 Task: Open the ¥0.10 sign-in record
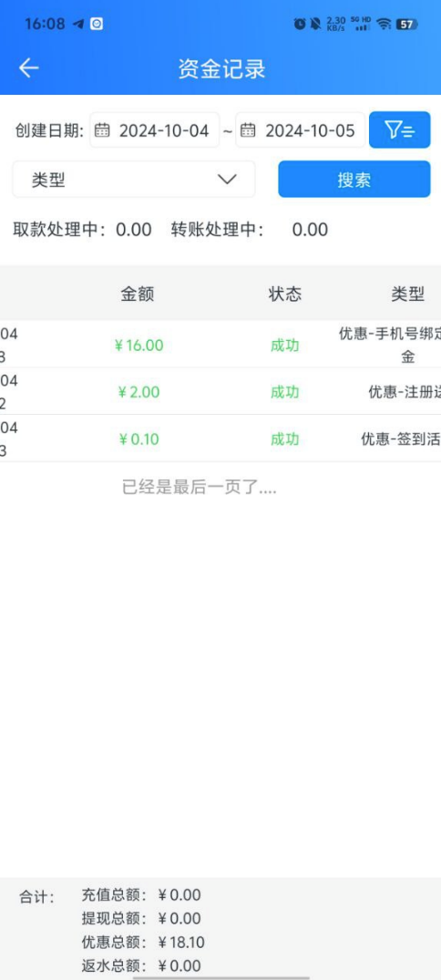point(220,438)
